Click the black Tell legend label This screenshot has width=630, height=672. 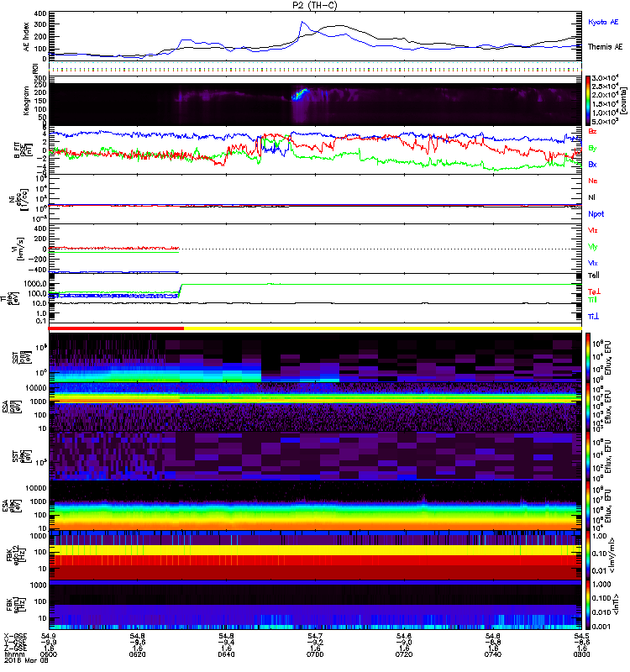click(594, 276)
